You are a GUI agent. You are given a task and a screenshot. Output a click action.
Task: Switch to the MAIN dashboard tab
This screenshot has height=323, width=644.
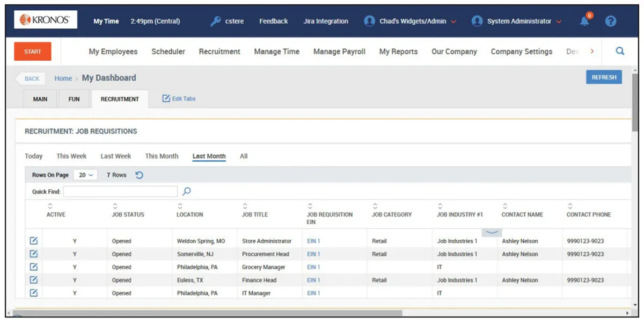click(x=40, y=99)
